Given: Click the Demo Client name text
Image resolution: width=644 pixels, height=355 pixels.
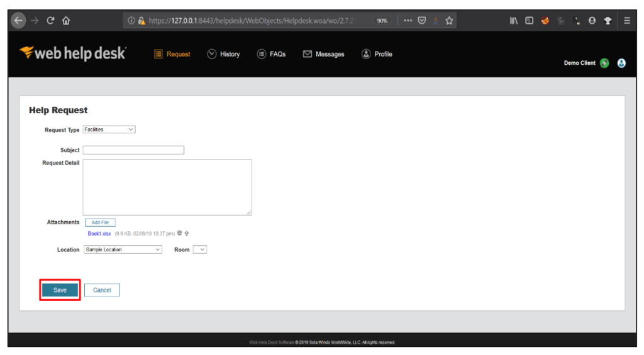Looking at the screenshot, I should click(x=579, y=63).
